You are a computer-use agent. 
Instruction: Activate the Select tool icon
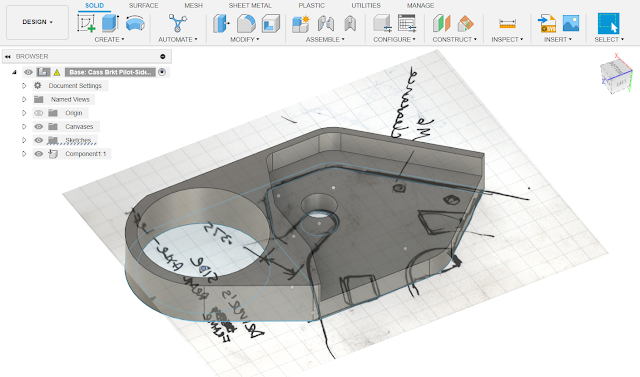tap(609, 23)
